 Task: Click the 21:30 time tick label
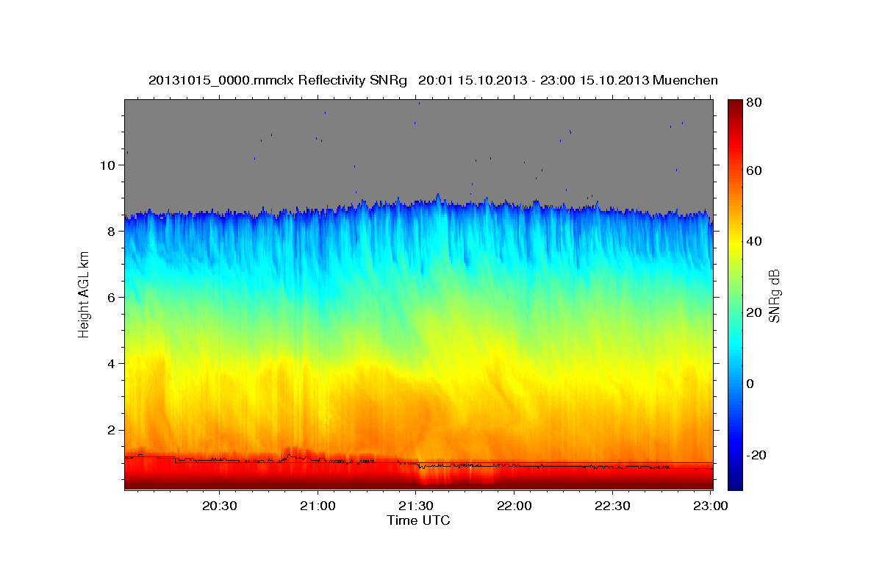click(x=416, y=506)
